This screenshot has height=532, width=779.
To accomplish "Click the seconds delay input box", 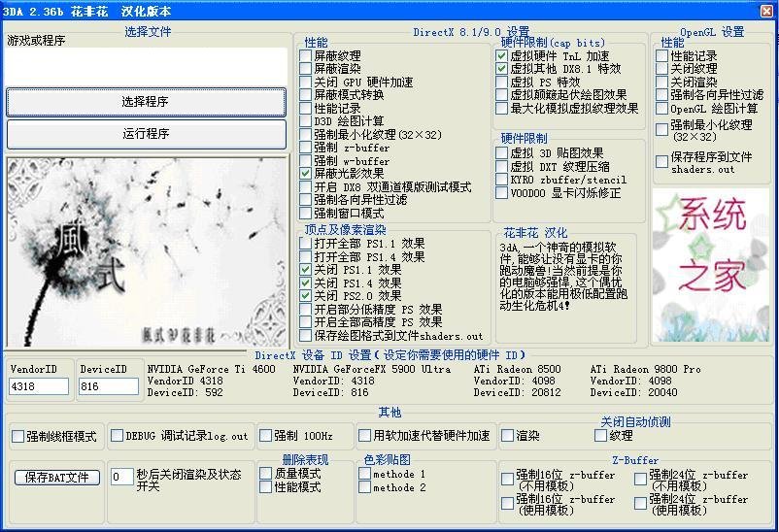I will coord(121,477).
